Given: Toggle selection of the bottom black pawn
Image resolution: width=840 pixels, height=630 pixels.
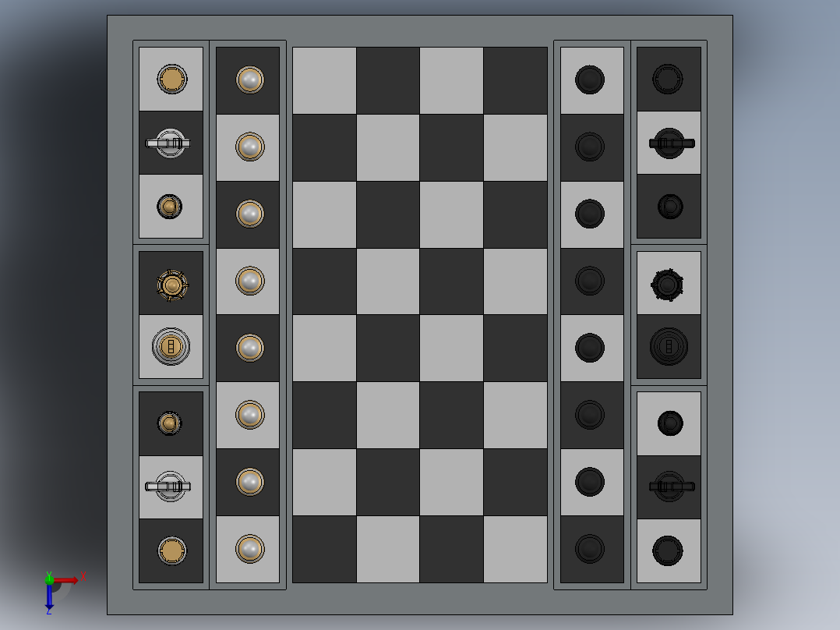Looking at the screenshot, I should pyautogui.click(x=591, y=550).
